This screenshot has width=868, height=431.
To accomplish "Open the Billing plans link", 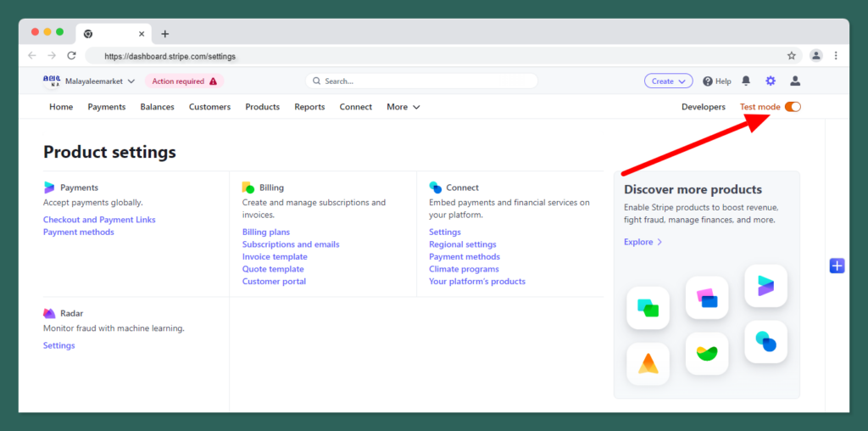I will pyautogui.click(x=266, y=232).
